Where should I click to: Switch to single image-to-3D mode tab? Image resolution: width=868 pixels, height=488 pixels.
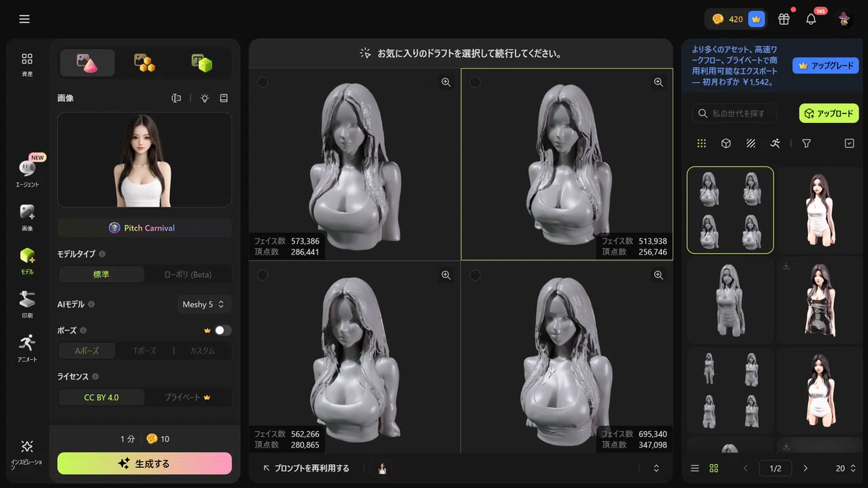pos(87,63)
